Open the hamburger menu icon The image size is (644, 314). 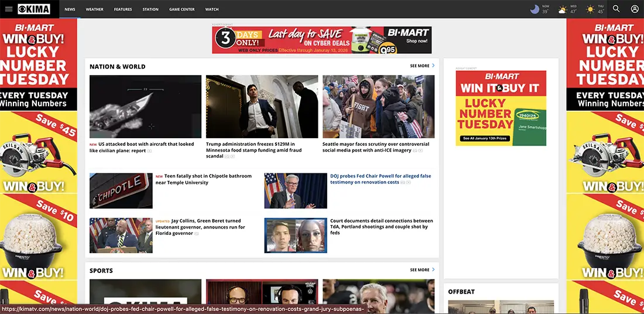click(9, 9)
